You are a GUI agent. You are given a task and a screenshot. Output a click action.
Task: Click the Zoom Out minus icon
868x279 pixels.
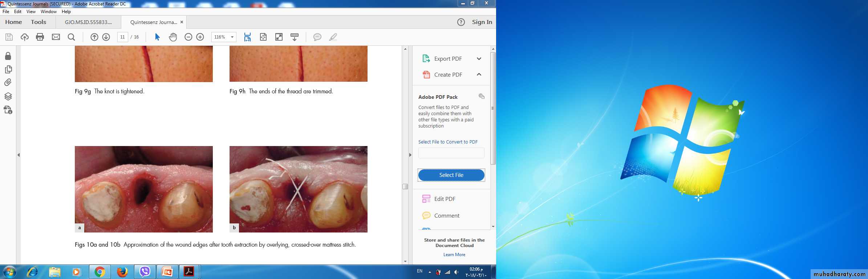[x=188, y=37]
